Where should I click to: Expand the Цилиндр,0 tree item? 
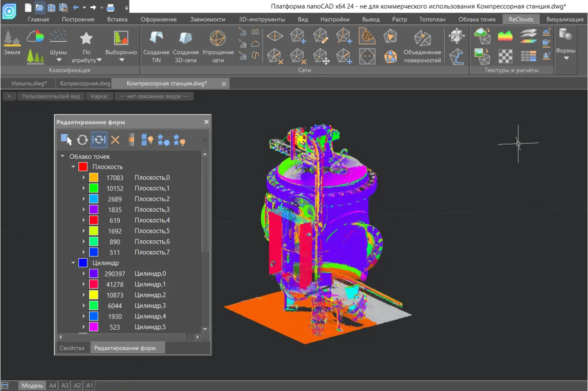84,274
